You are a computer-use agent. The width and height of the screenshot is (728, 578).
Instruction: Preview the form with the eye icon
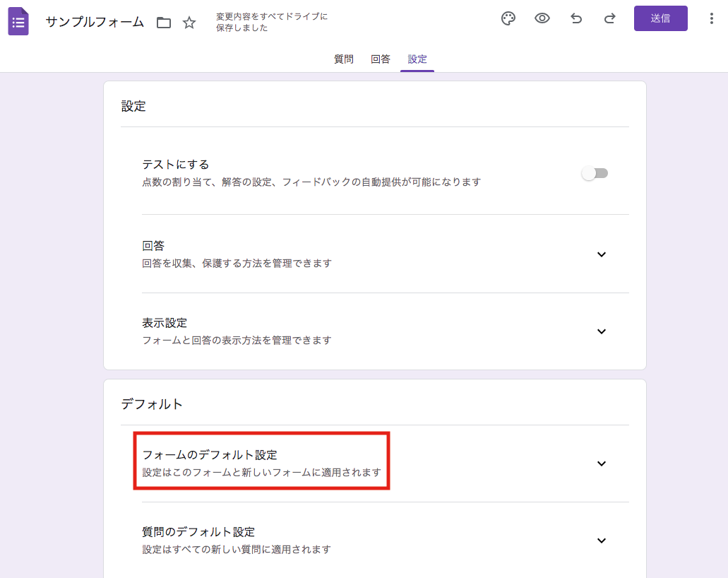coord(542,19)
